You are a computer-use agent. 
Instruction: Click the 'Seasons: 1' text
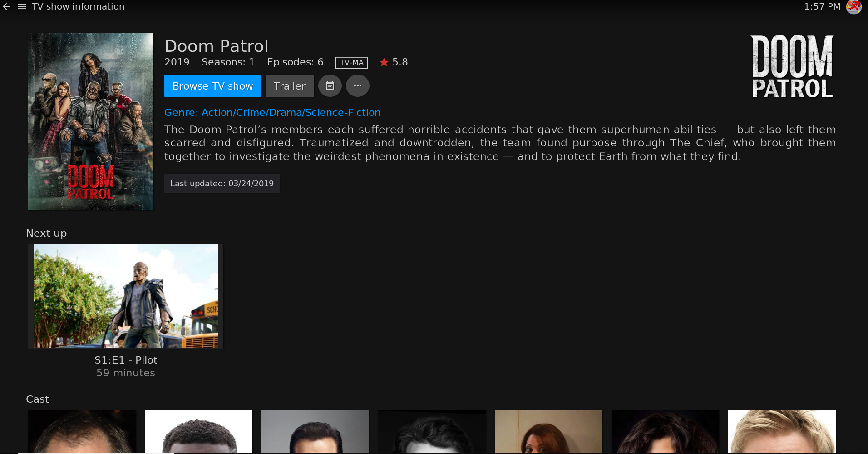click(x=228, y=62)
